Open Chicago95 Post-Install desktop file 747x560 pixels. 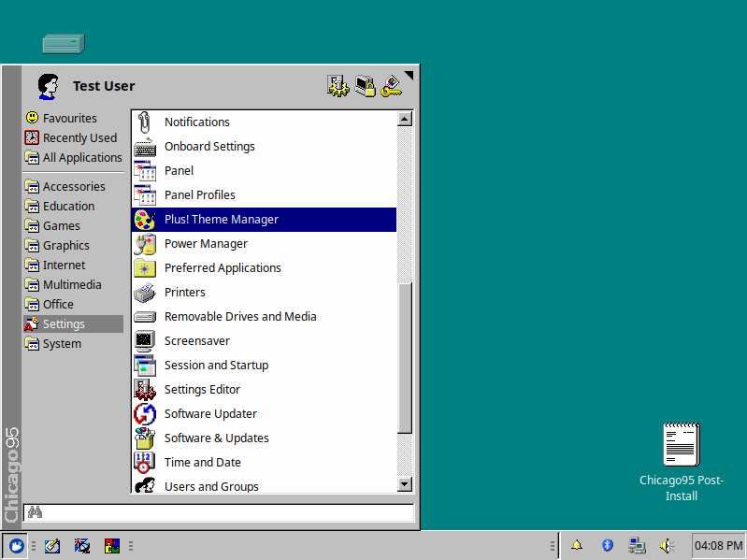click(x=682, y=462)
